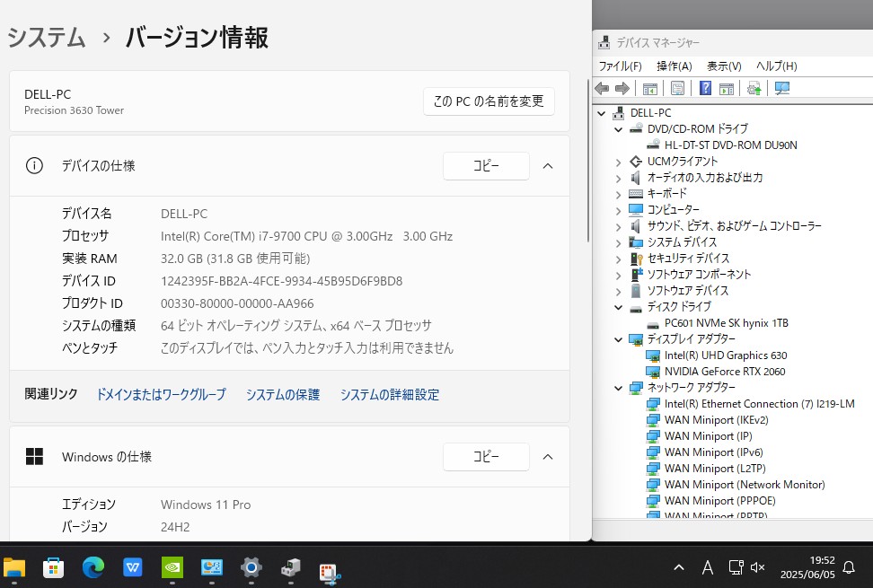Open notifications with the bell icon
This screenshot has height=588, width=873.
849,567
